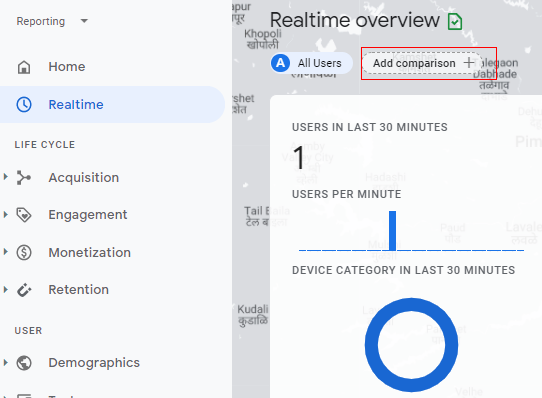
Task: Click the Monetization dollar icon
Action: 24,252
